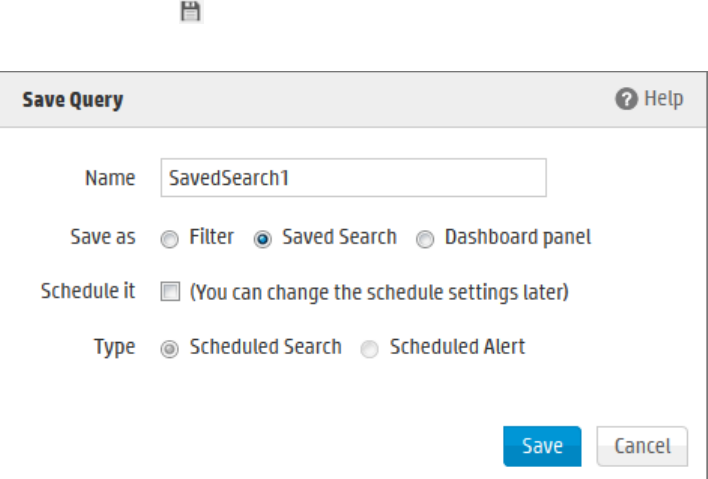Select the Filter radio button
708x479 pixels.
[169, 239]
